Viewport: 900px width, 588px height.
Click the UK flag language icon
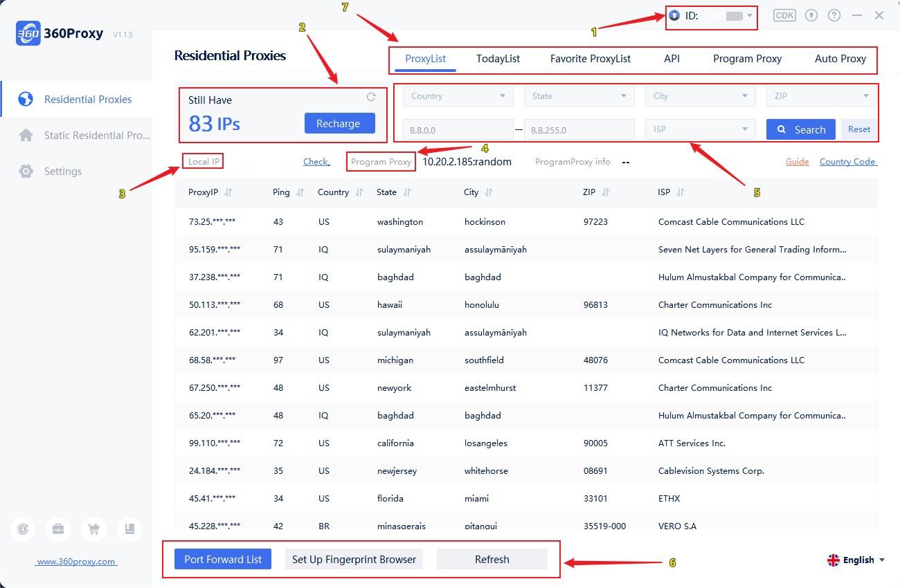tap(834, 560)
